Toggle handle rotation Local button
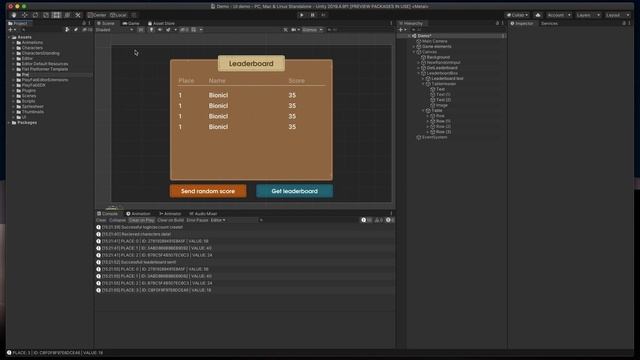Screen dimensions: 640x360 coord(118,15)
